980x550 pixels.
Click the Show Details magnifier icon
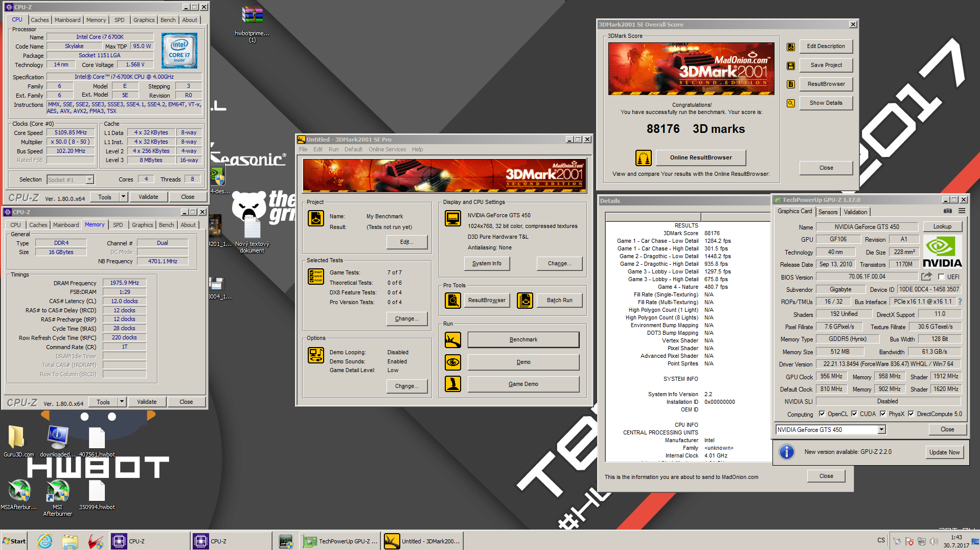(790, 103)
